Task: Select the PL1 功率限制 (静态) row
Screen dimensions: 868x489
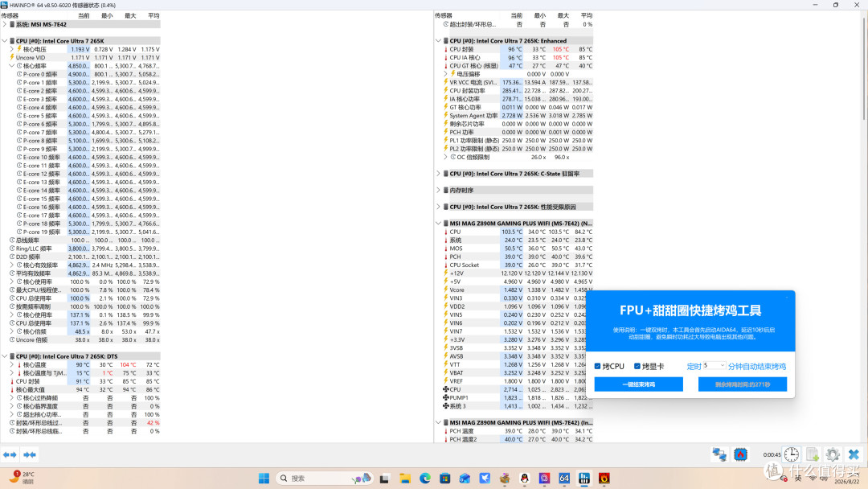Action: pos(518,141)
